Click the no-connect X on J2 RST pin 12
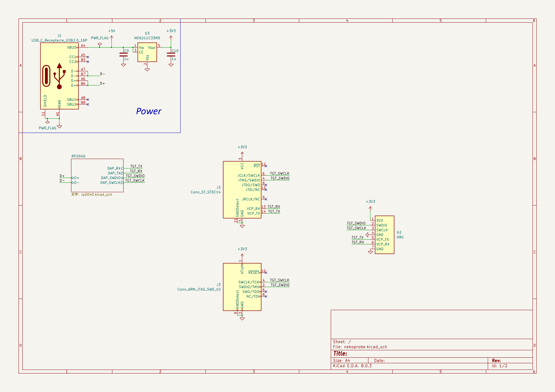555x392 pixels. (266, 166)
